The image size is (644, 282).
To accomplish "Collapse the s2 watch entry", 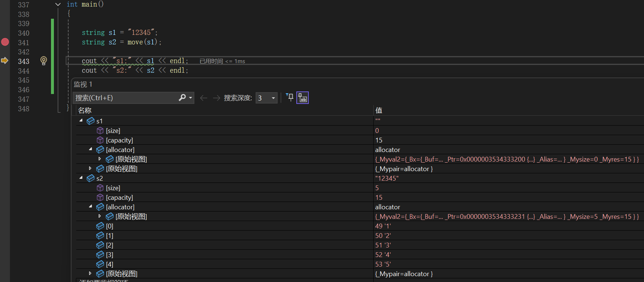I will [81, 178].
